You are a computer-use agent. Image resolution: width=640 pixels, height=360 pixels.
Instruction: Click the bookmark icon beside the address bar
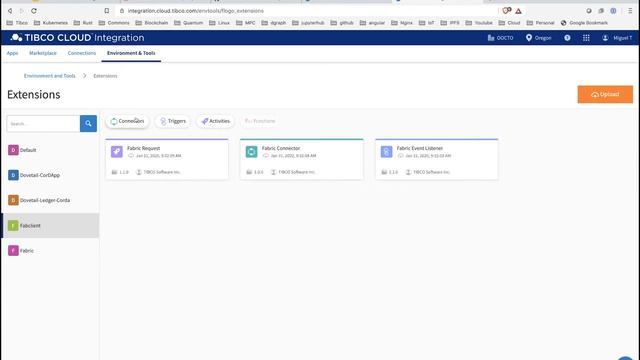(107, 11)
